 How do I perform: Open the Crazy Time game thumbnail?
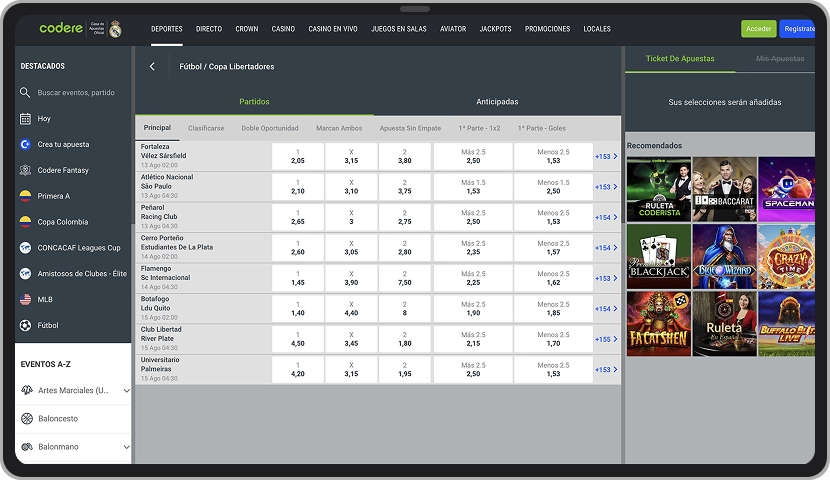[787, 256]
